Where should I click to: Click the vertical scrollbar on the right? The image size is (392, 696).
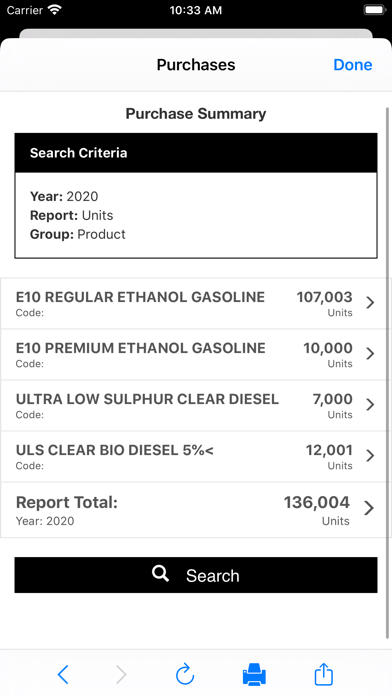[388, 373]
